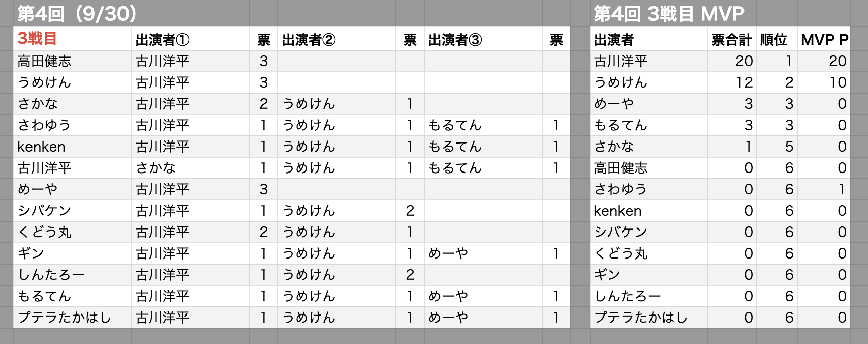
Task: Select さわゆう's MVP P value of 1
Action: coord(842,189)
